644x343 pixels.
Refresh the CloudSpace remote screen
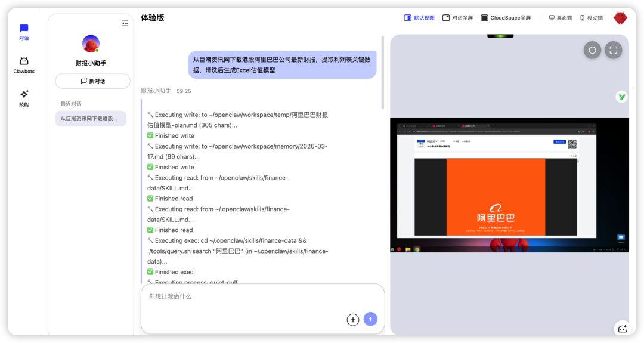(592, 50)
